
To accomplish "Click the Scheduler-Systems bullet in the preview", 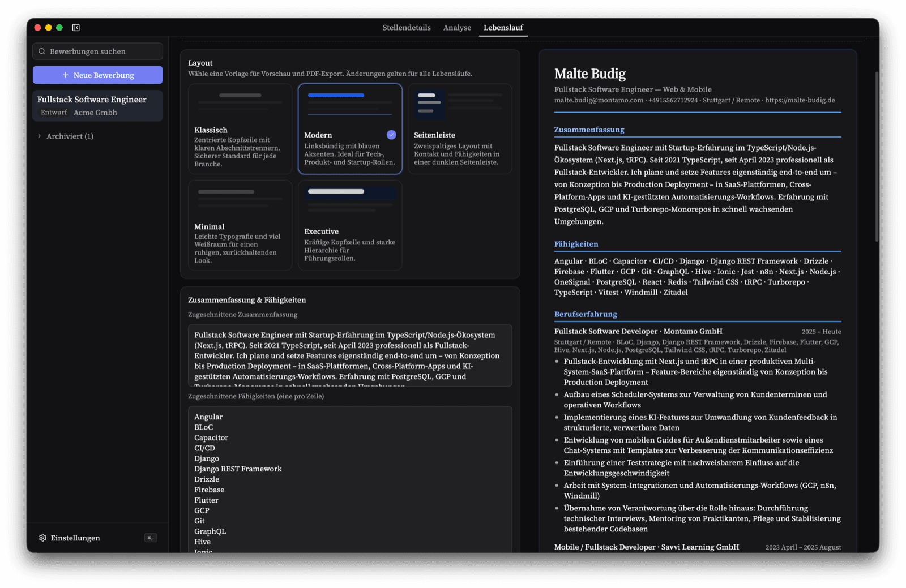I will 695,400.
